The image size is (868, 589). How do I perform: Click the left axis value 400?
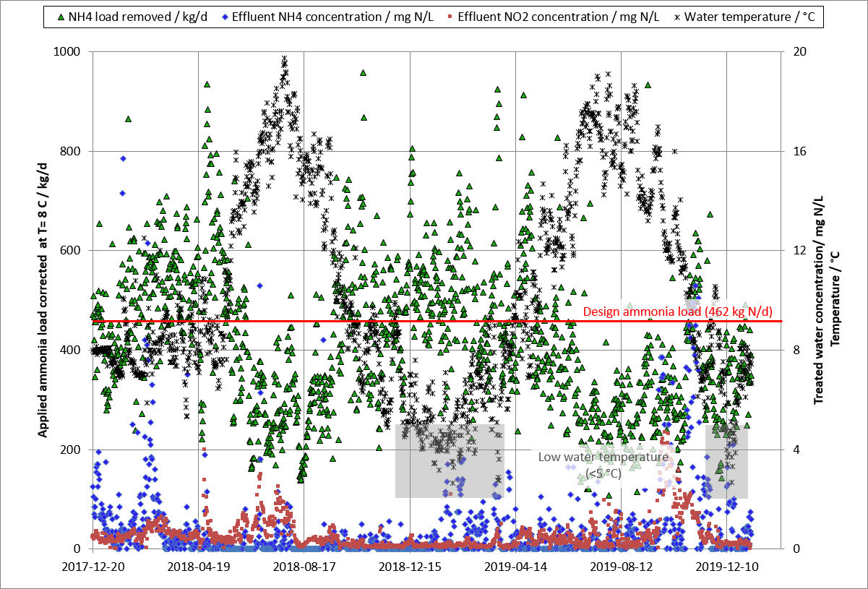pos(71,350)
